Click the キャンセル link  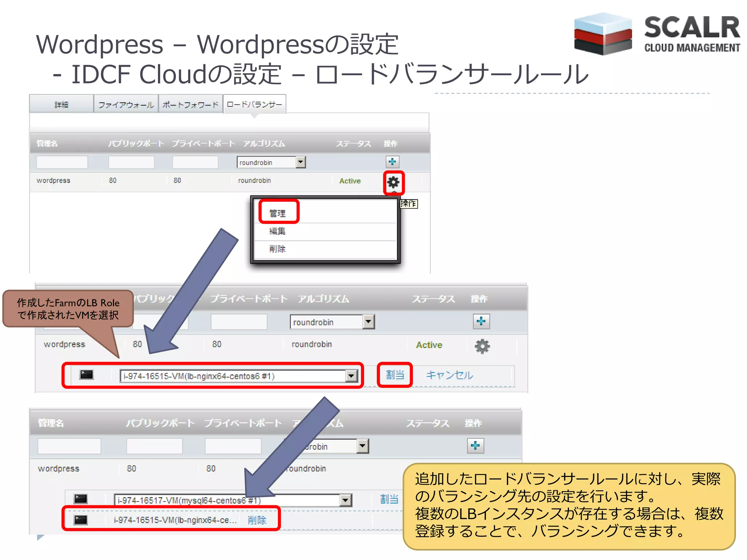449,375
